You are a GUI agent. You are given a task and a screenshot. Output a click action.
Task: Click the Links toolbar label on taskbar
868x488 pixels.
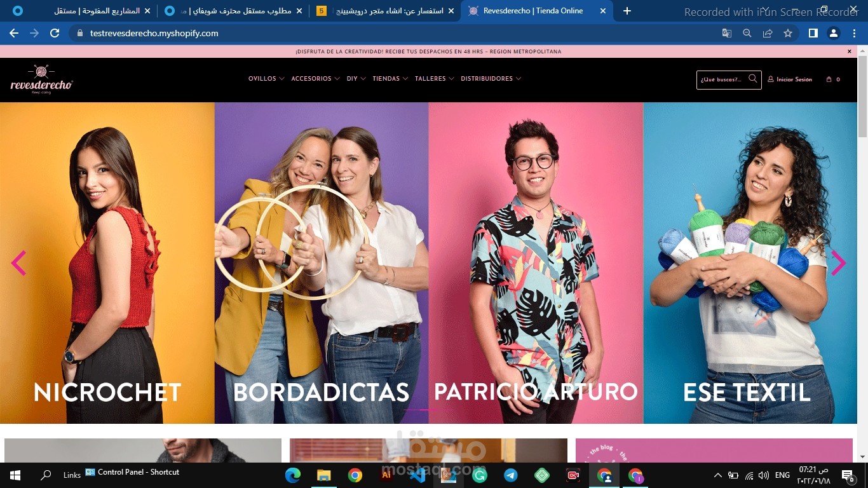[x=72, y=475]
